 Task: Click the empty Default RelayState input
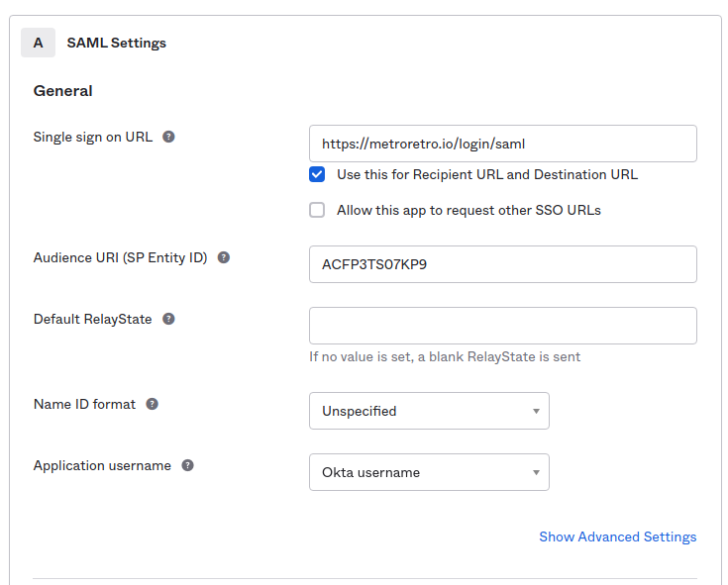tap(502, 326)
